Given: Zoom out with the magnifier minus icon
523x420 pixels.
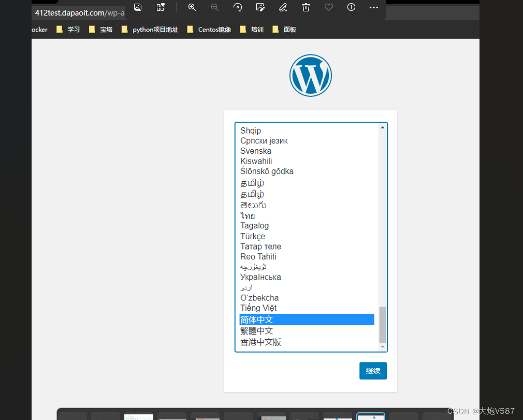Looking at the screenshot, I should (x=215, y=7).
